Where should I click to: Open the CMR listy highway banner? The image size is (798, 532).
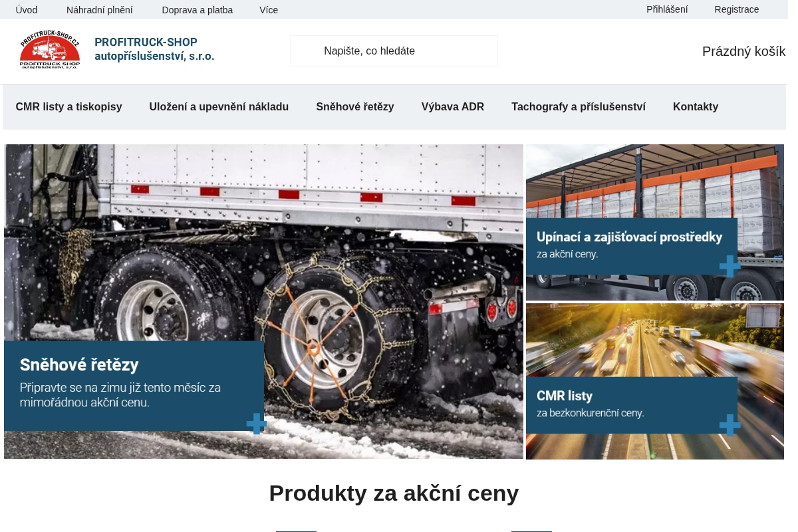655,381
